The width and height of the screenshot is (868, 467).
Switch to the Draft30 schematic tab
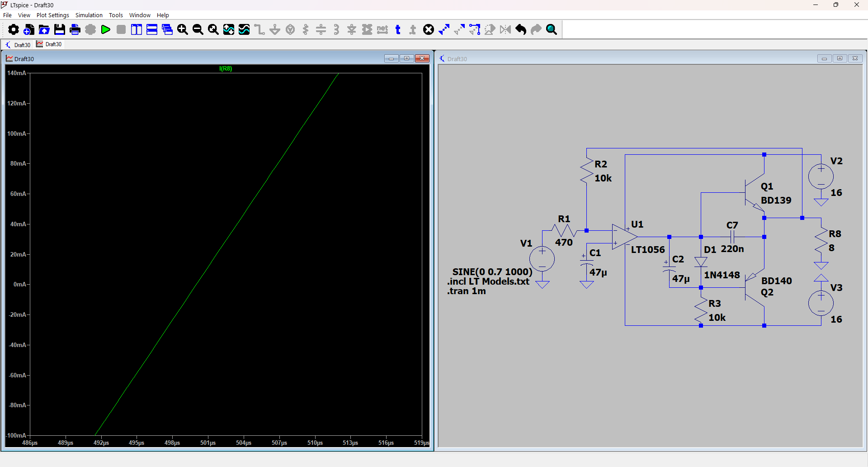pos(18,44)
